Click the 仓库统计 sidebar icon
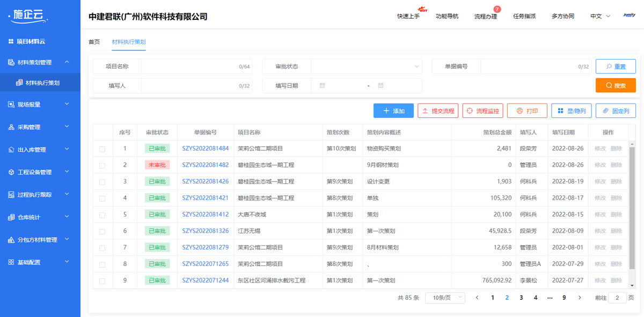This screenshot has width=644, height=317. click(11, 217)
